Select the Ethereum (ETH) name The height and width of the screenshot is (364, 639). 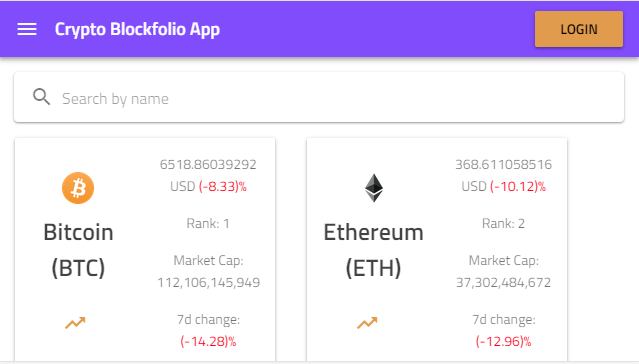coord(373,250)
